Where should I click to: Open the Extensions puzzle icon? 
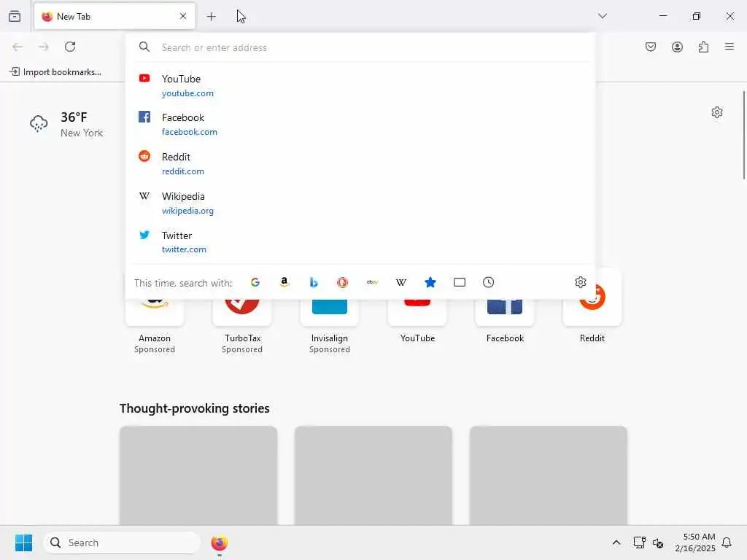point(703,47)
